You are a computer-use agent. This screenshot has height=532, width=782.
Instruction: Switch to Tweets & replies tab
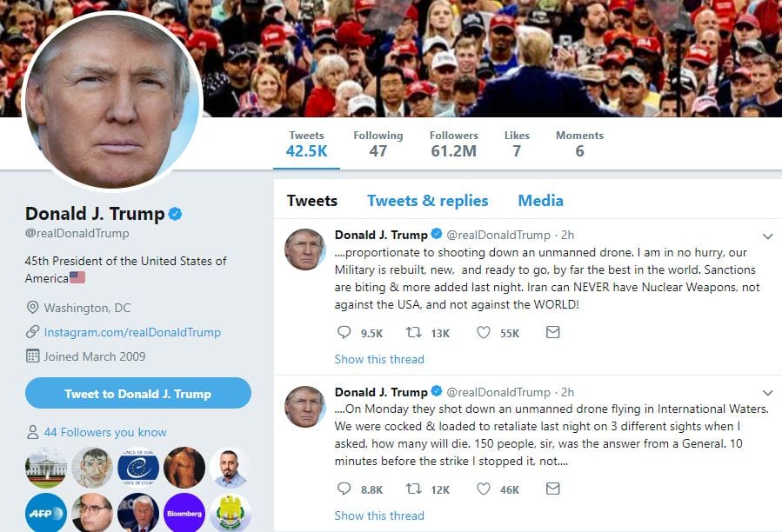click(427, 201)
